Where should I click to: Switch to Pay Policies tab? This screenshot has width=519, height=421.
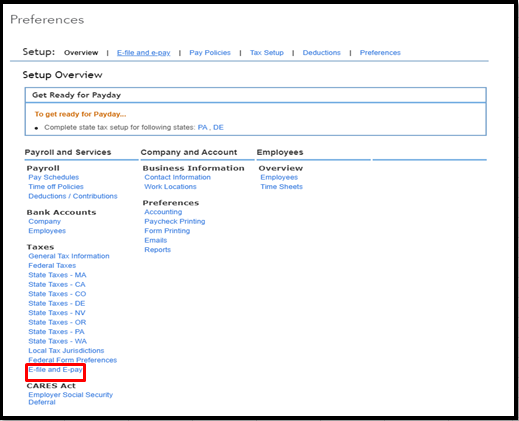coord(210,53)
